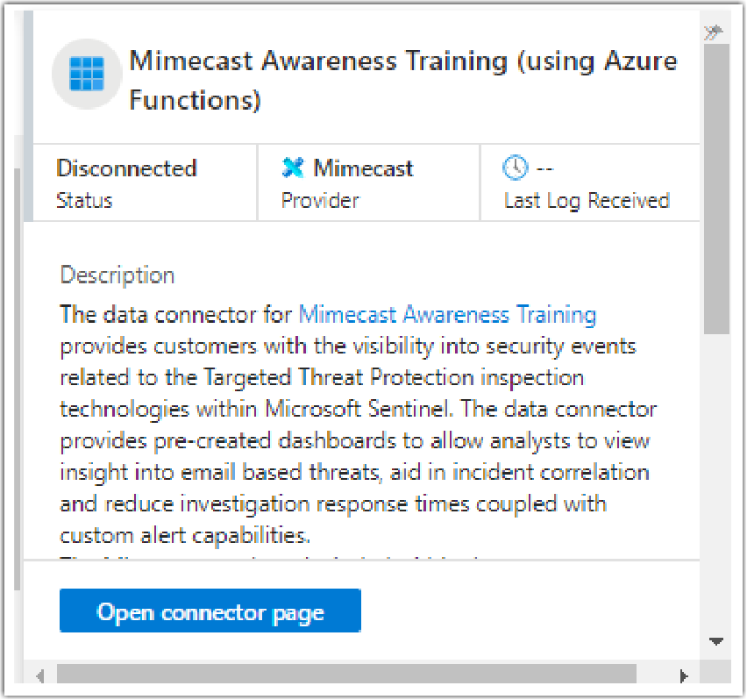Click the clock icon beside Last Log Received
This screenshot has height=700, width=747.
pyautogui.click(x=516, y=167)
